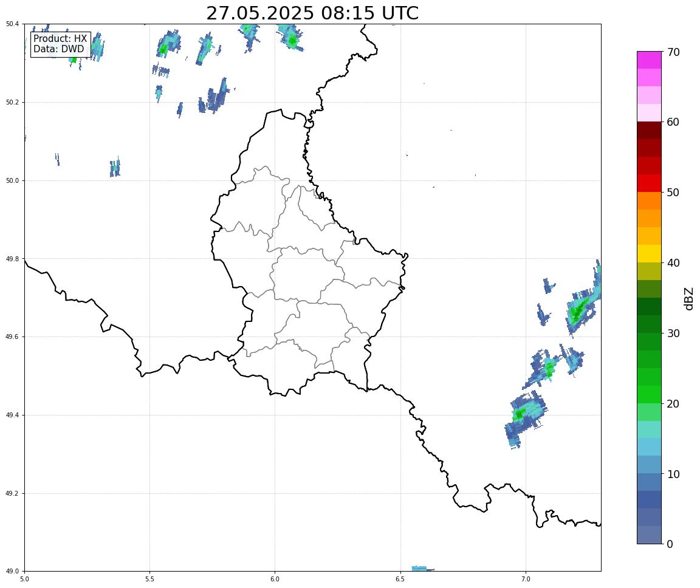
Task: Click the longitude tick label '6.0'
Action: (275, 579)
